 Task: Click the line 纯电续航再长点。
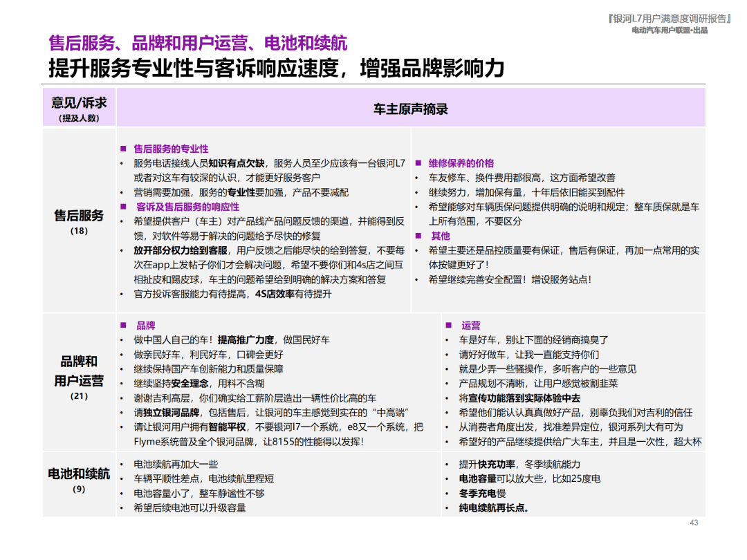click(494, 508)
